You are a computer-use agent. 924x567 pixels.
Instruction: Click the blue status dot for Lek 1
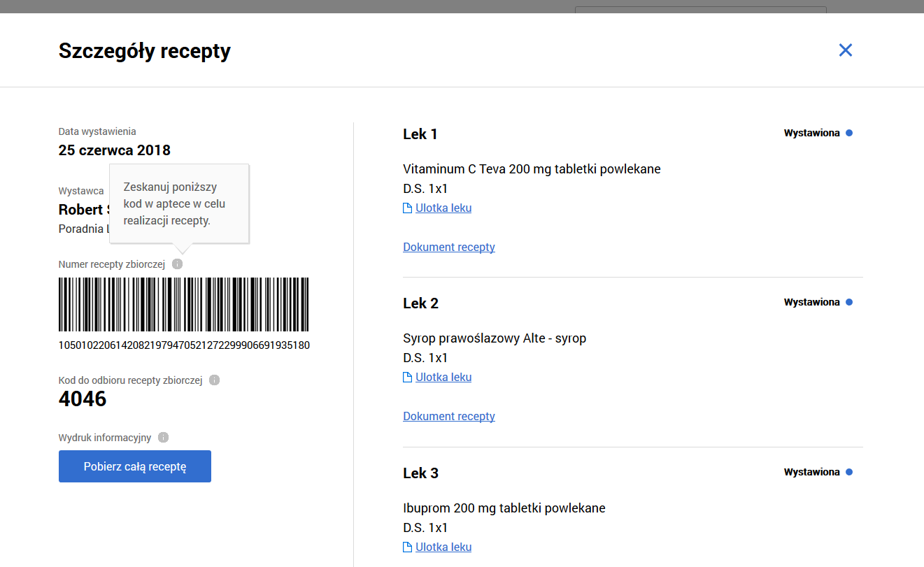coord(849,133)
